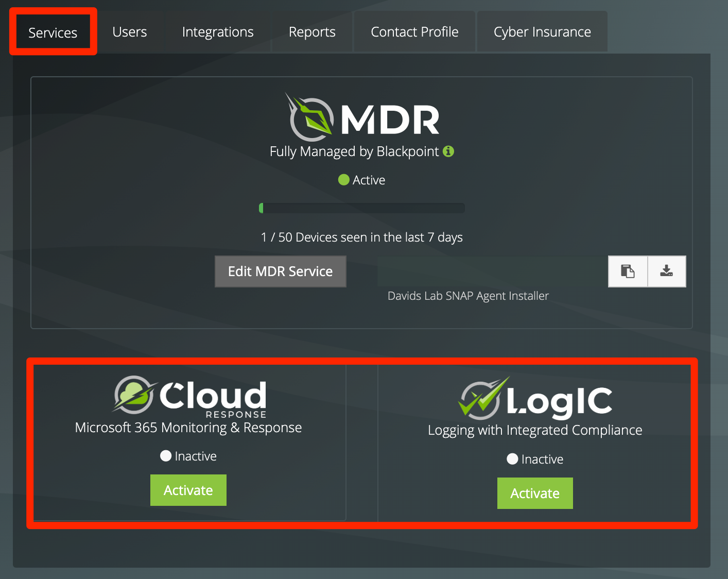The width and height of the screenshot is (728, 579).
Task: Open the Integrations tab
Action: [217, 31]
